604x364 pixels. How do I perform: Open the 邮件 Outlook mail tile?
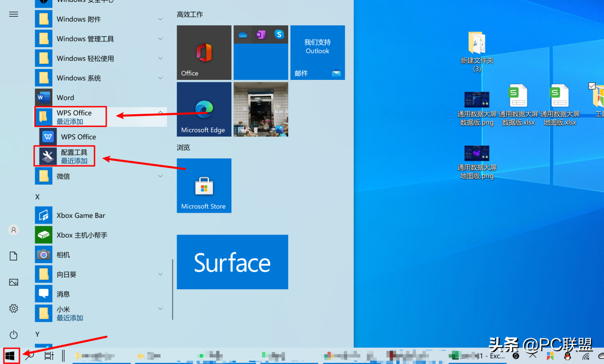coord(317,52)
